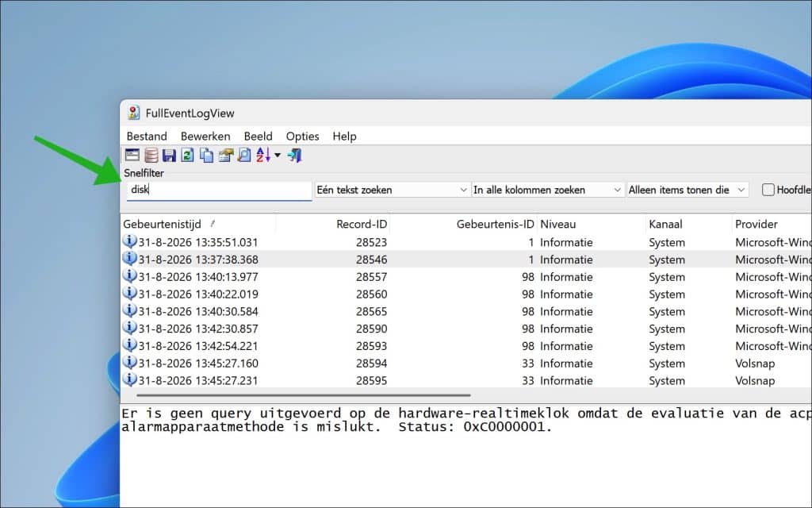Click info icon of the 13:45:27.160 event

[129, 362]
